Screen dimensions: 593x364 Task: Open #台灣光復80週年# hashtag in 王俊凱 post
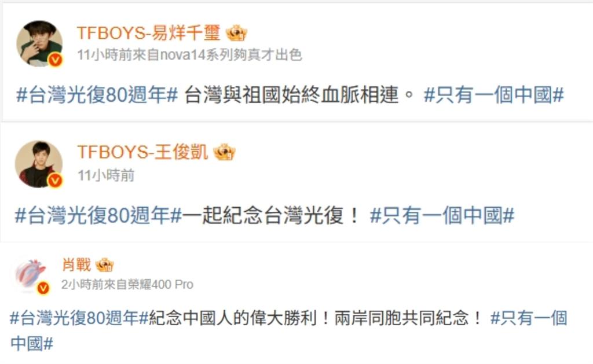pos(98,215)
